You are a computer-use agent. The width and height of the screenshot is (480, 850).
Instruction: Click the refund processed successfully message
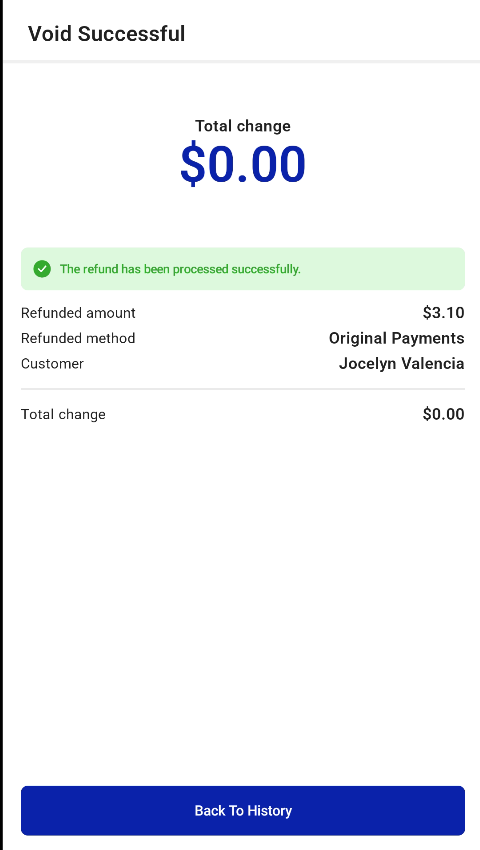180,269
